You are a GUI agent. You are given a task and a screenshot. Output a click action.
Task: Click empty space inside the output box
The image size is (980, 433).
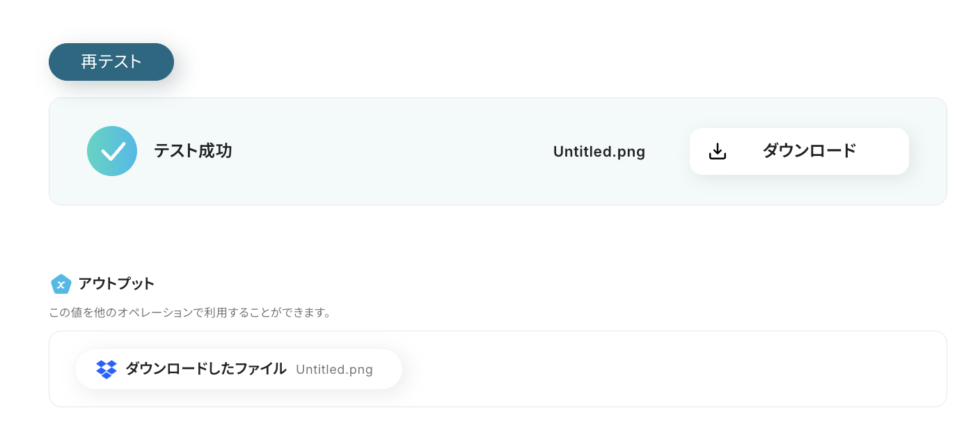coord(661,369)
